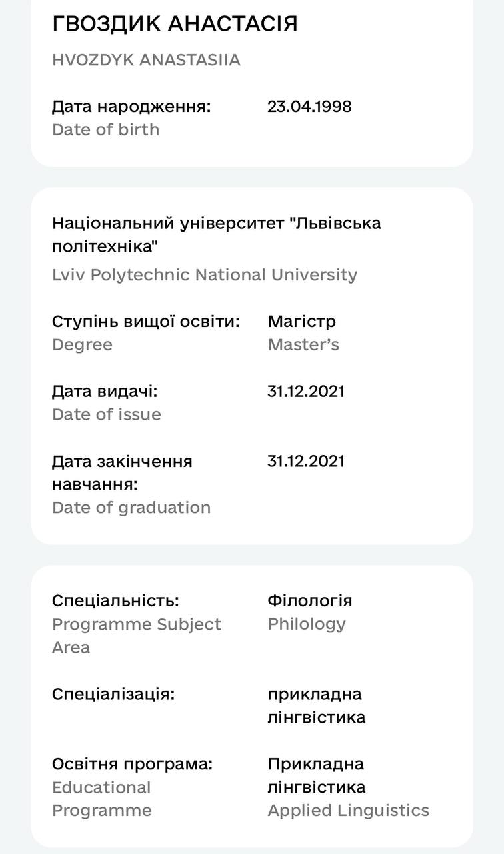This screenshot has width=504, height=854.
Task: Tap the Спеціалізація label
Action: pos(113,694)
